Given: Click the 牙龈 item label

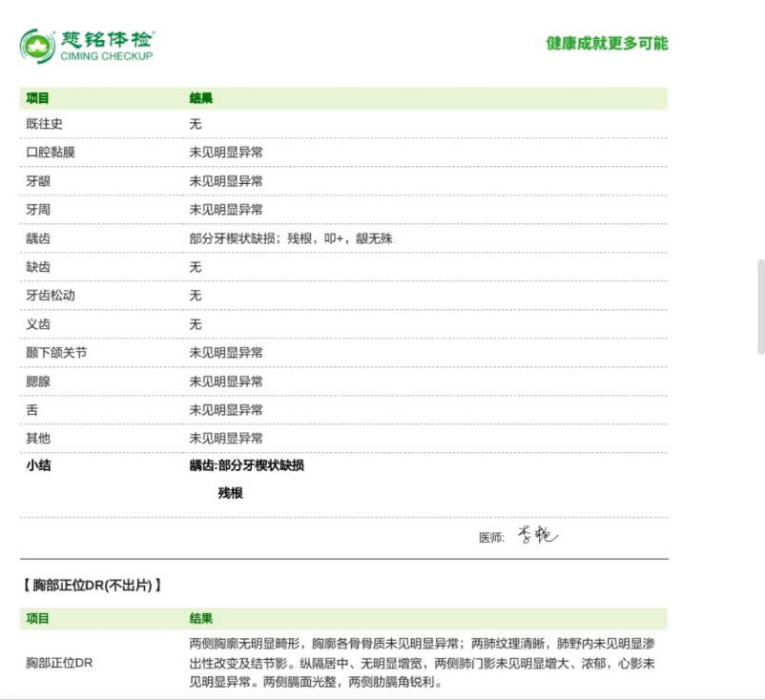Looking at the screenshot, I should (x=38, y=181).
